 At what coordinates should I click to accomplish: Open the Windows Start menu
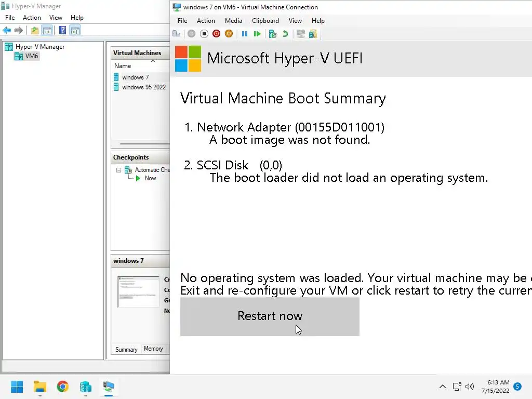17,387
